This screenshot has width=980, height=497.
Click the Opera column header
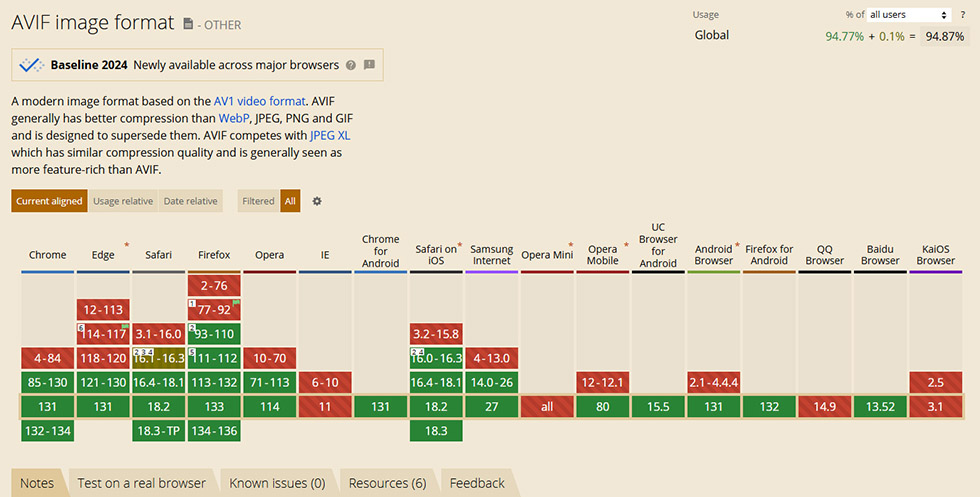[x=269, y=254]
